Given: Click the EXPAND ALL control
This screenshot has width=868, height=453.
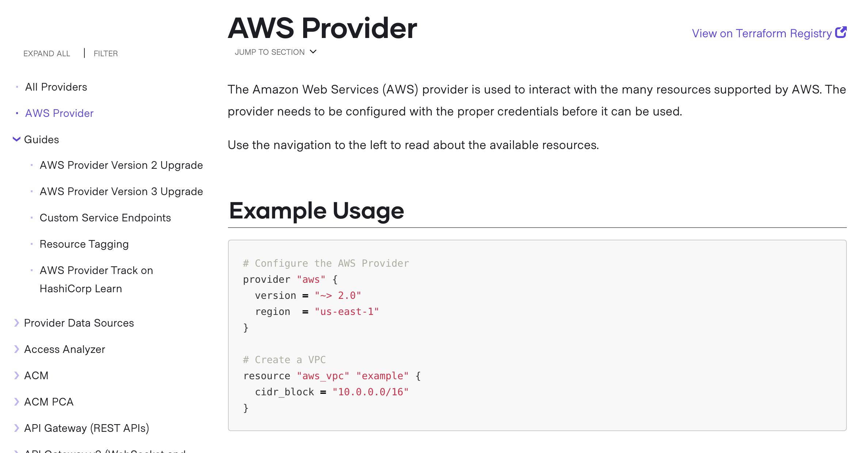Looking at the screenshot, I should coord(47,53).
